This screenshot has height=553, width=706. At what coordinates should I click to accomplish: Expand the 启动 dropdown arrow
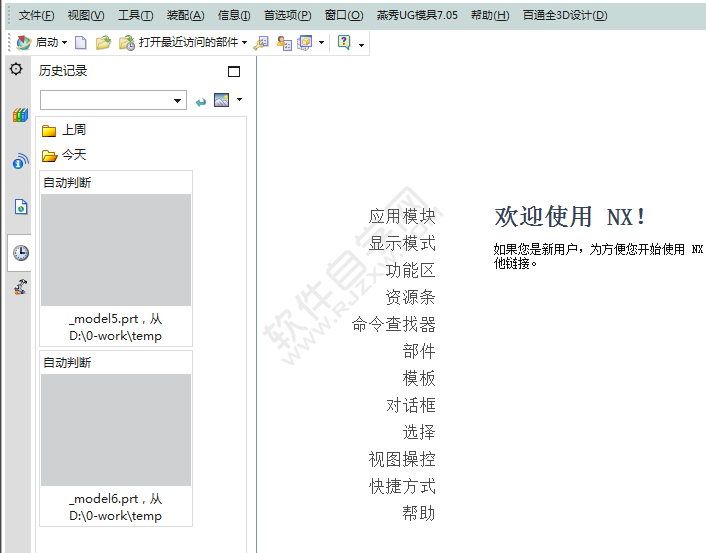pyautogui.click(x=64, y=43)
